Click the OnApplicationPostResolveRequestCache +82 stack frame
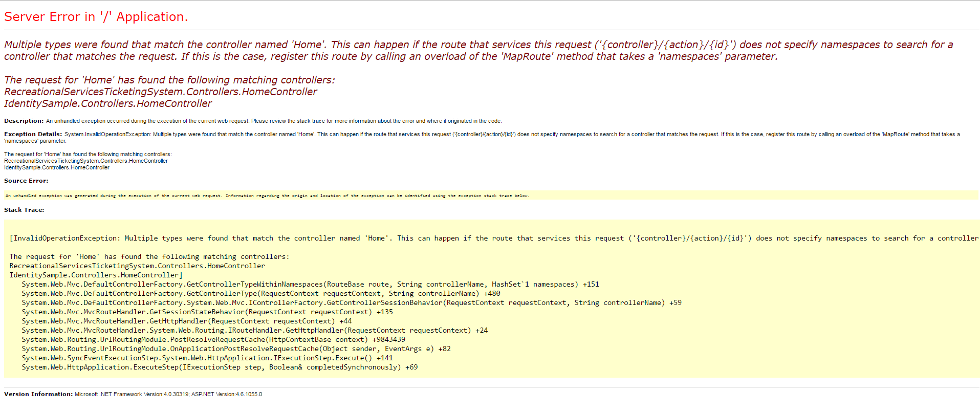The image size is (980, 413). [x=236, y=349]
